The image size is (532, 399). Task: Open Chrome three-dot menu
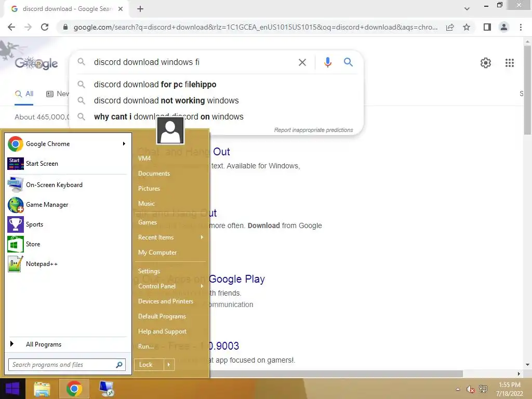coord(521,27)
